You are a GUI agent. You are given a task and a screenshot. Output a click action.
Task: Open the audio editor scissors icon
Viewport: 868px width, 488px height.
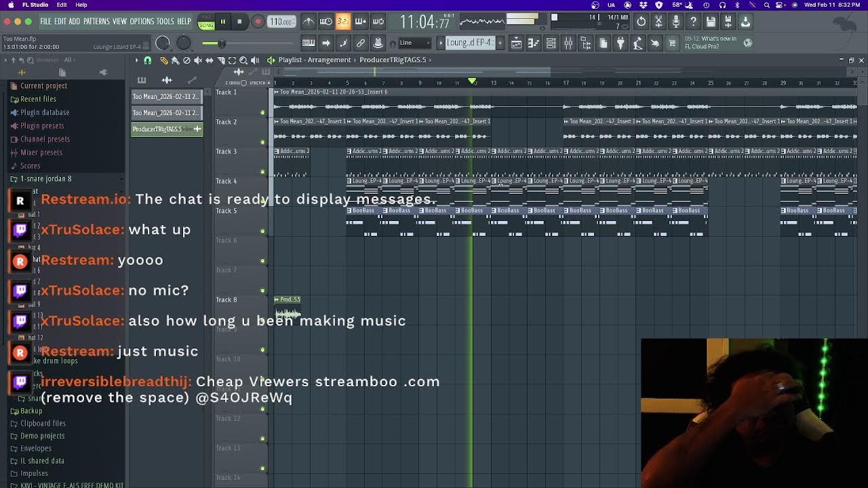point(658,22)
